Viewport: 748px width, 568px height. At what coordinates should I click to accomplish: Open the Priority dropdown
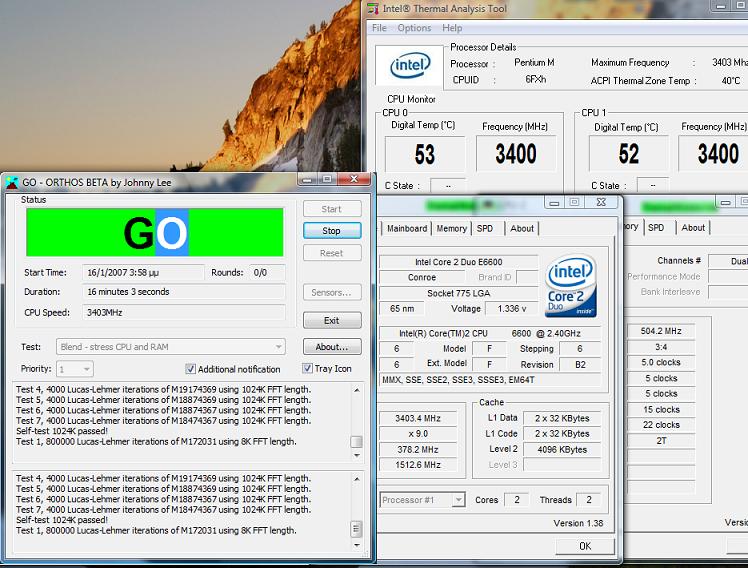point(75,369)
